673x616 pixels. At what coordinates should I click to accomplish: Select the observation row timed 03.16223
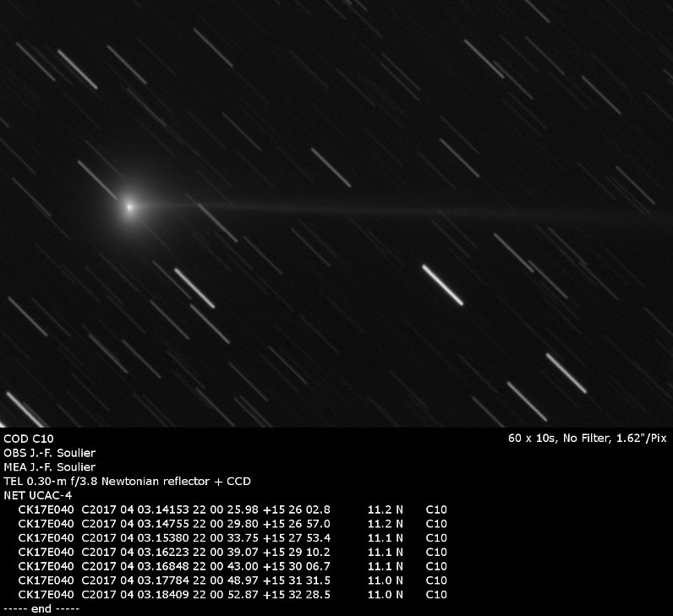tap(232, 553)
